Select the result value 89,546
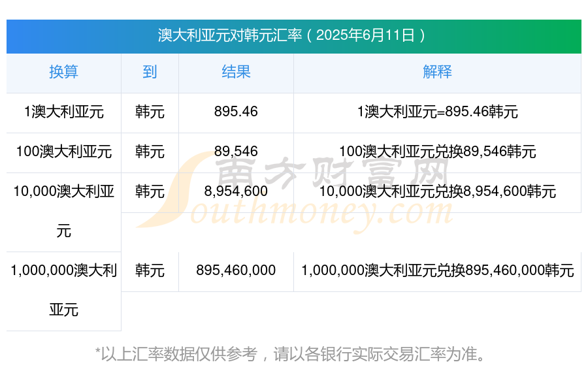The height and width of the screenshot is (392, 588). [236, 151]
